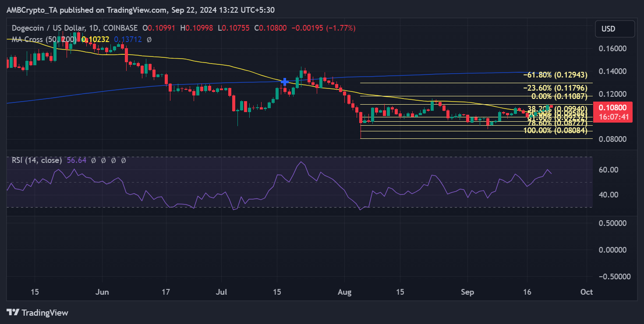This screenshot has height=324, width=644.
Task: Click the Jun date on time axis
Action: [102, 292]
